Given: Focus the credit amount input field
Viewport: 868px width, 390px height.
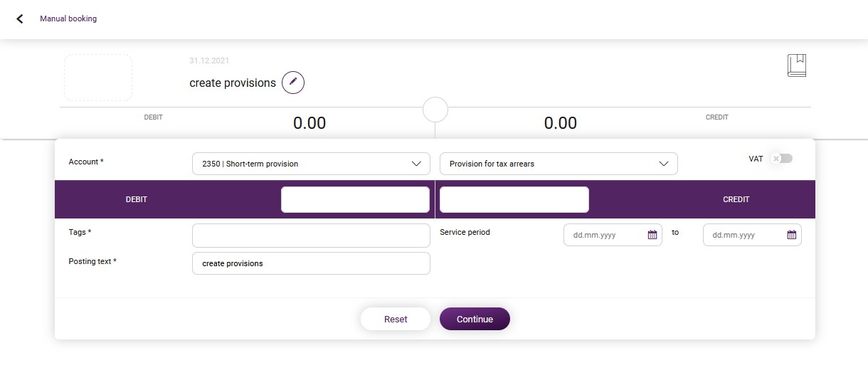Looking at the screenshot, I should (x=514, y=199).
